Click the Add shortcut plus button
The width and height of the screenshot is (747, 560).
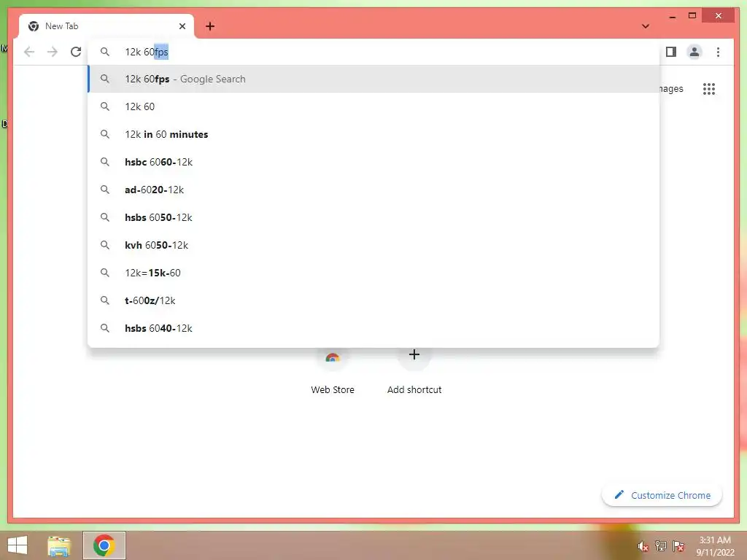(414, 354)
